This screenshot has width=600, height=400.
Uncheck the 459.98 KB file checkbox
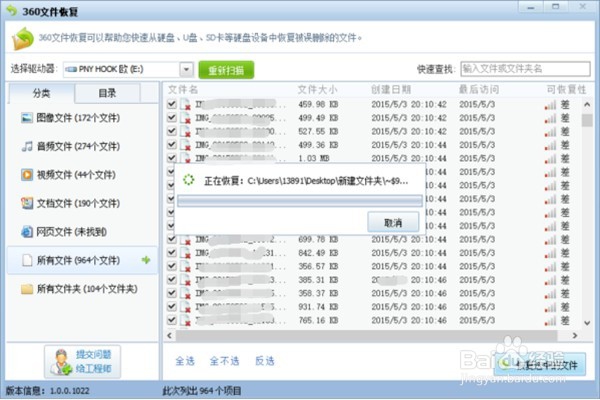click(172, 104)
